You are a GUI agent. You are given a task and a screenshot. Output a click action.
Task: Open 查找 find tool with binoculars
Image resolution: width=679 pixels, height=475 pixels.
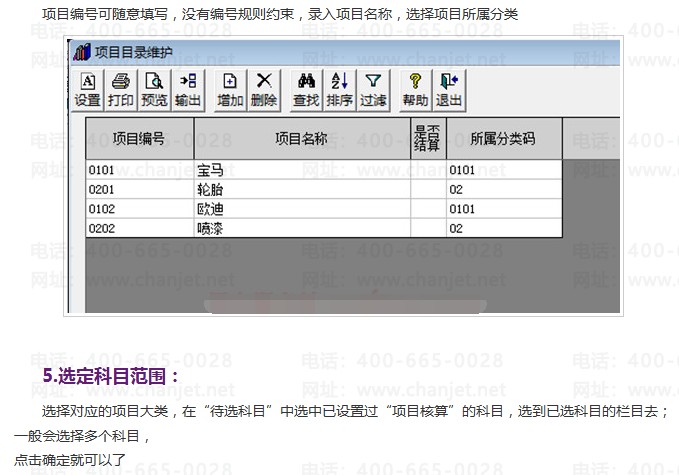(x=306, y=90)
